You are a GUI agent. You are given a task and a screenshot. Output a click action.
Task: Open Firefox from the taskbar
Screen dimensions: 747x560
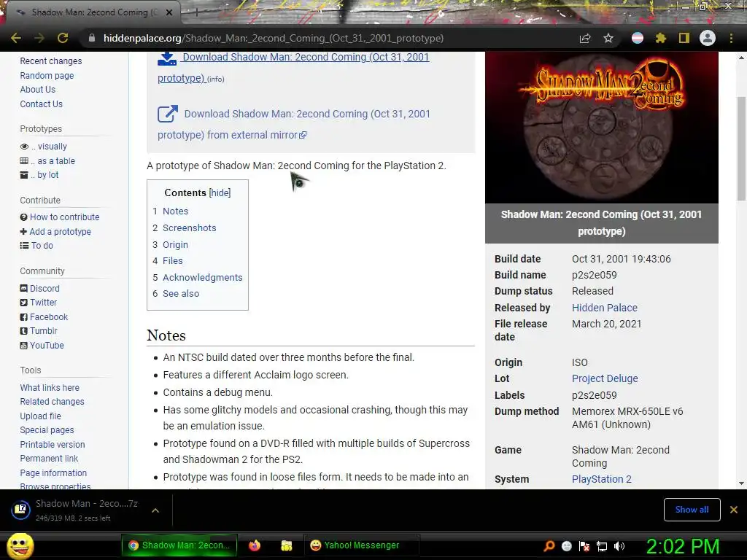[x=255, y=545]
